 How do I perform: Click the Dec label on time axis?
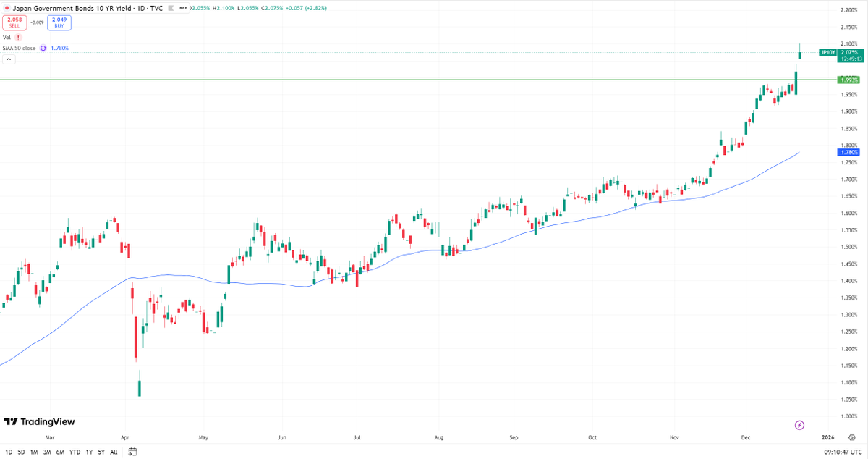(x=747, y=437)
